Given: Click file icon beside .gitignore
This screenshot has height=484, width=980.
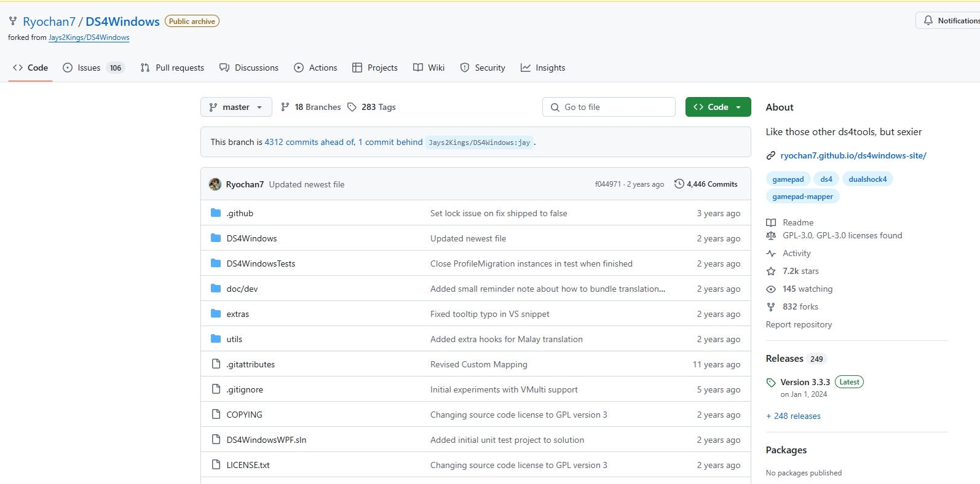Looking at the screenshot, I should point(216,389).
